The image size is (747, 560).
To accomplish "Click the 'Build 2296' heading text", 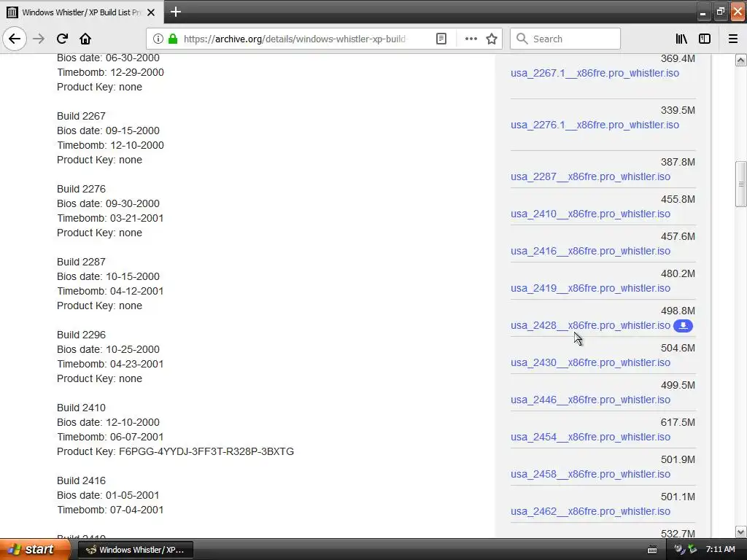I will point(81,335).
